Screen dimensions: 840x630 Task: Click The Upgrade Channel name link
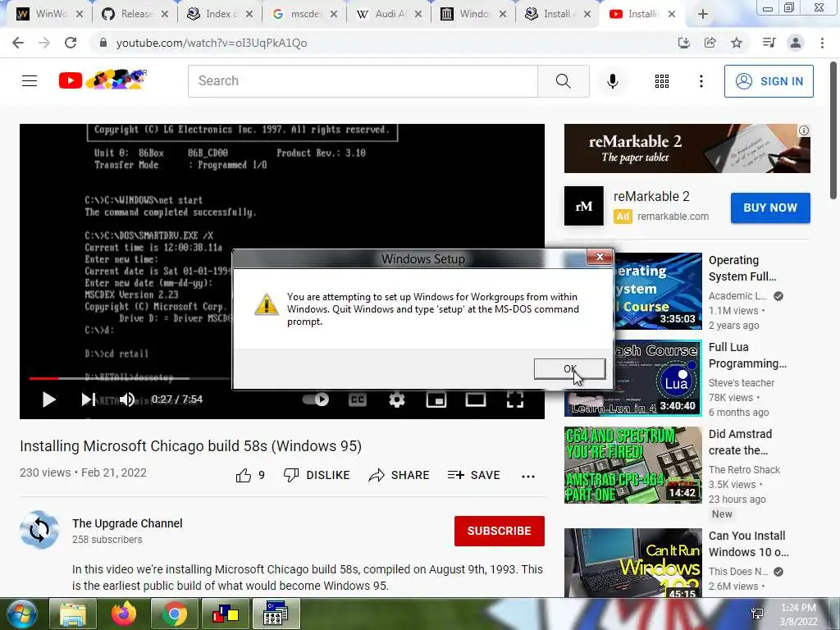(127, 523)
